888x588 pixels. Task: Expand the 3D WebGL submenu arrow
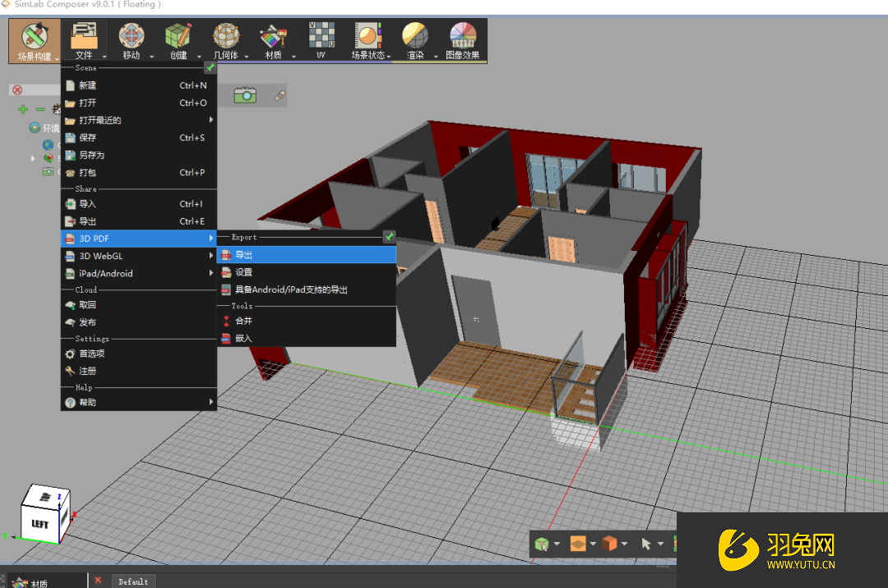tap(212, 256)
